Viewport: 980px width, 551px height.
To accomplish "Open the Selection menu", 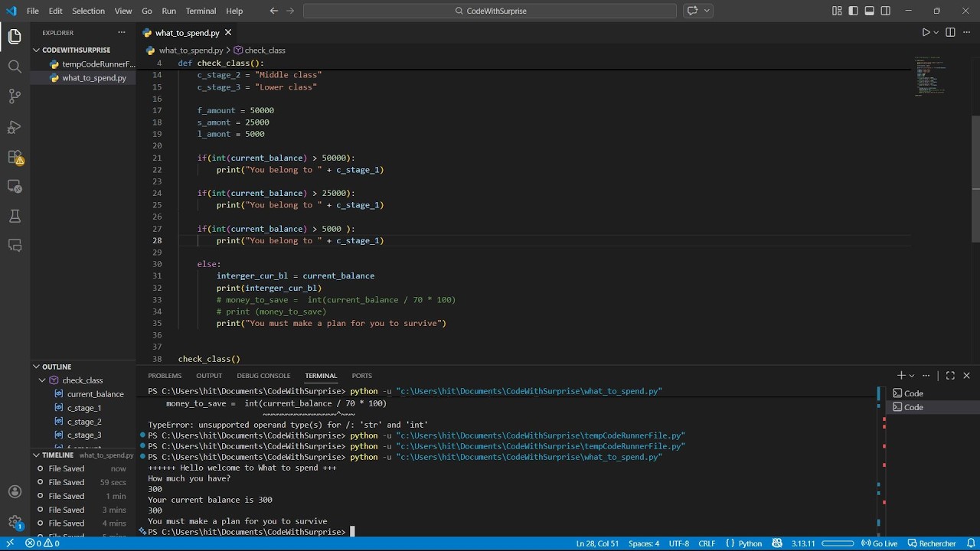I will click(x=88, y=11).
